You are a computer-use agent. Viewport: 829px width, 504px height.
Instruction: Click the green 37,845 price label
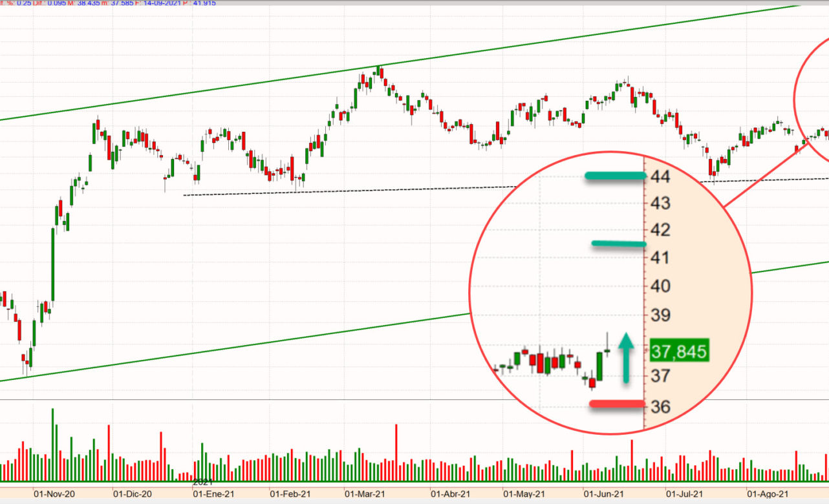click(679, 352)
